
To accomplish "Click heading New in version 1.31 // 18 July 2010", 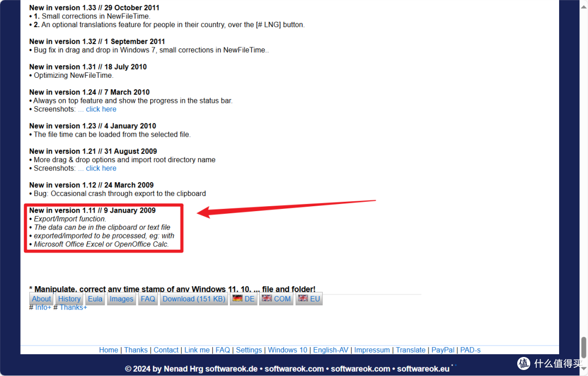I will click(x=88, y=67).
